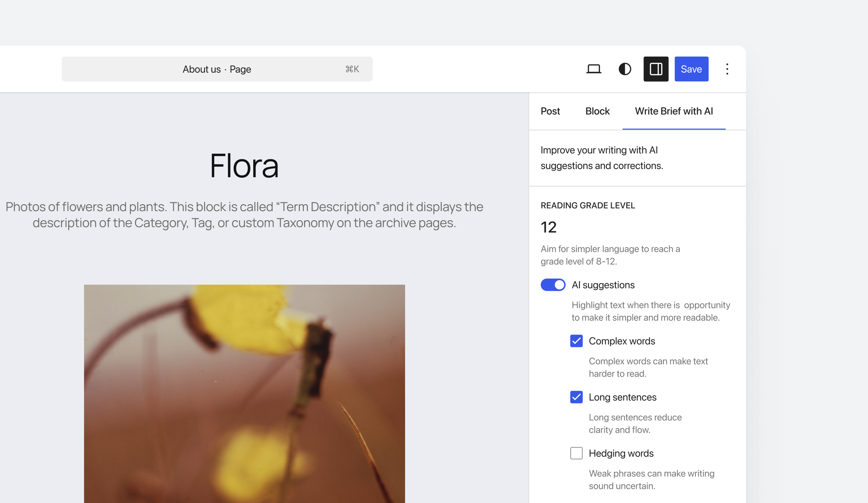
Task: Select the Write Brief with AI tab
Action: click(673, 111)
